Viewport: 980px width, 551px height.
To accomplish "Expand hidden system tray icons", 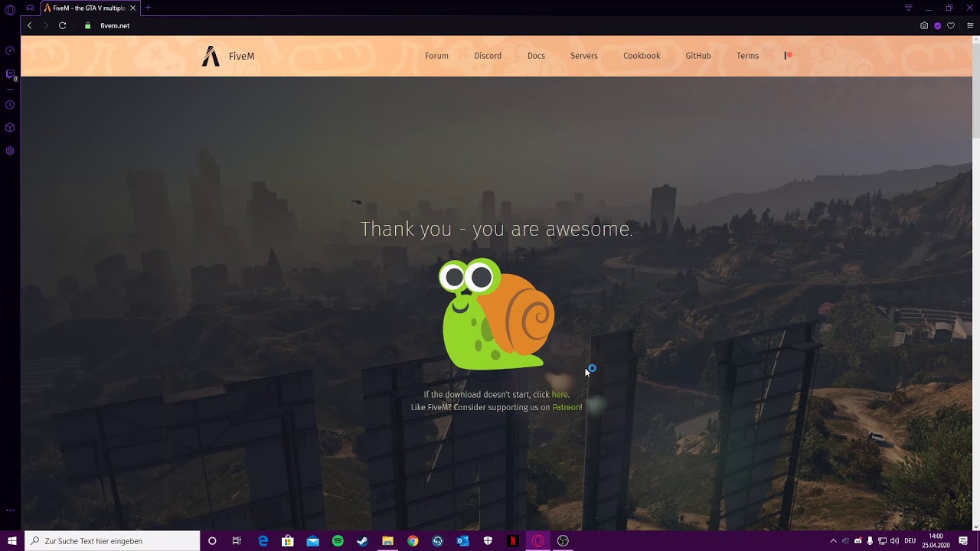I will pyautogui.click(x=833, y=541).
